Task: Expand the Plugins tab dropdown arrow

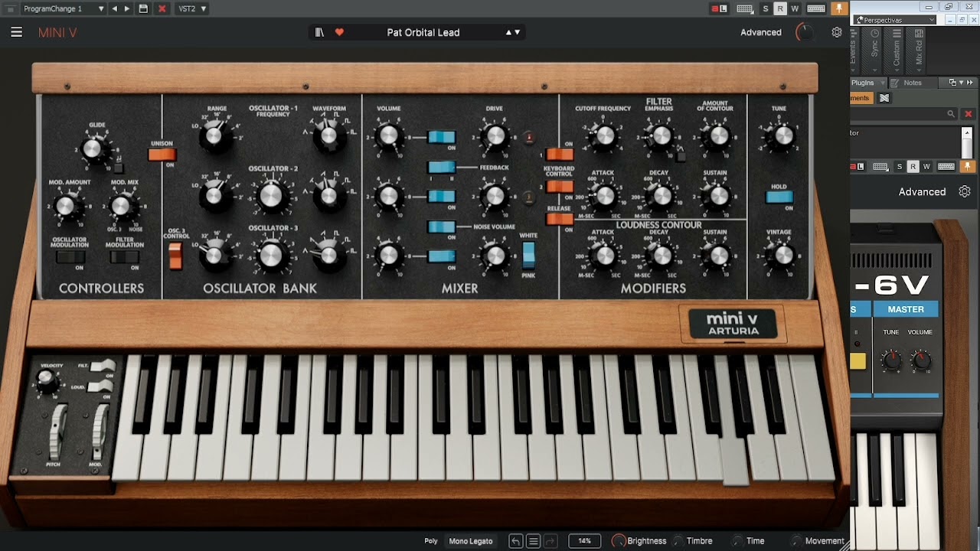Action: tap(882, 83)
